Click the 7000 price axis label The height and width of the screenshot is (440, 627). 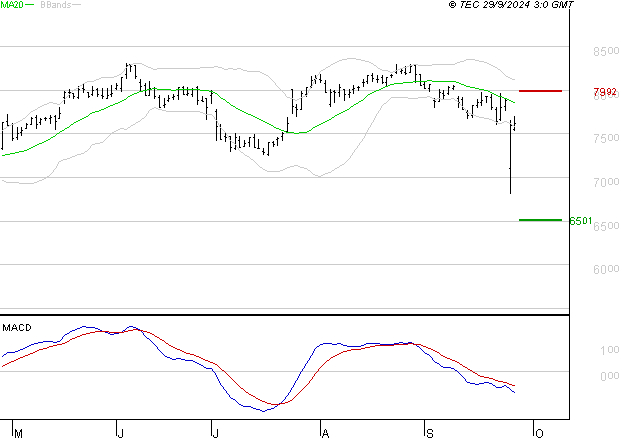point(606,182)
